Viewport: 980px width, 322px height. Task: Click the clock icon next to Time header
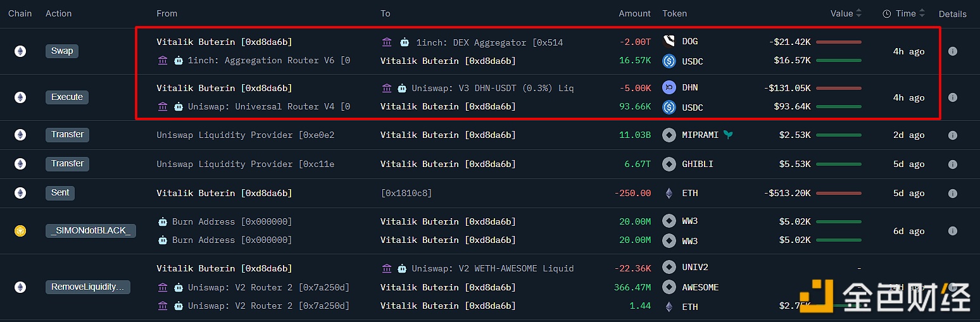click(x=886, y=14)
